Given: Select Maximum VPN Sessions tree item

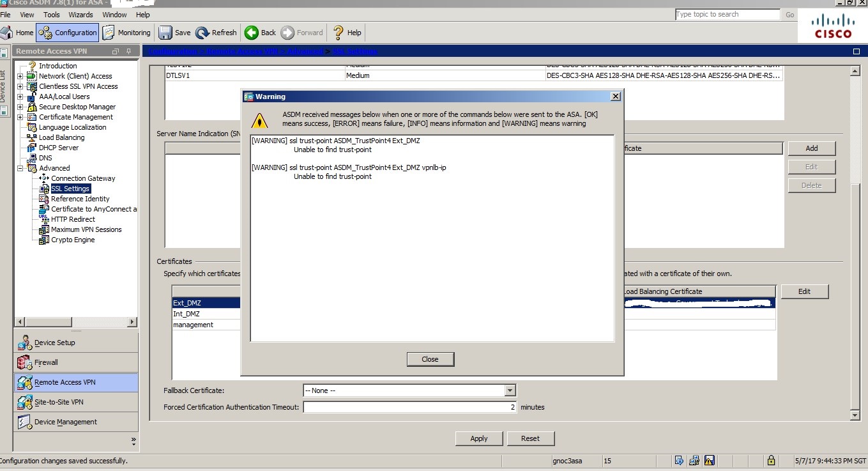Looking at the screenshot, I should (86, 229).
